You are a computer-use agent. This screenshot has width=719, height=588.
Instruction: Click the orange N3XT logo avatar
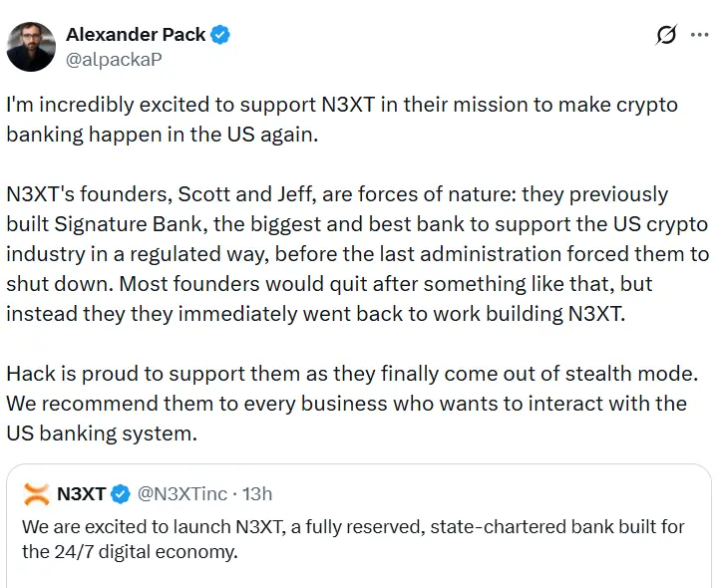tap(36, 494)
